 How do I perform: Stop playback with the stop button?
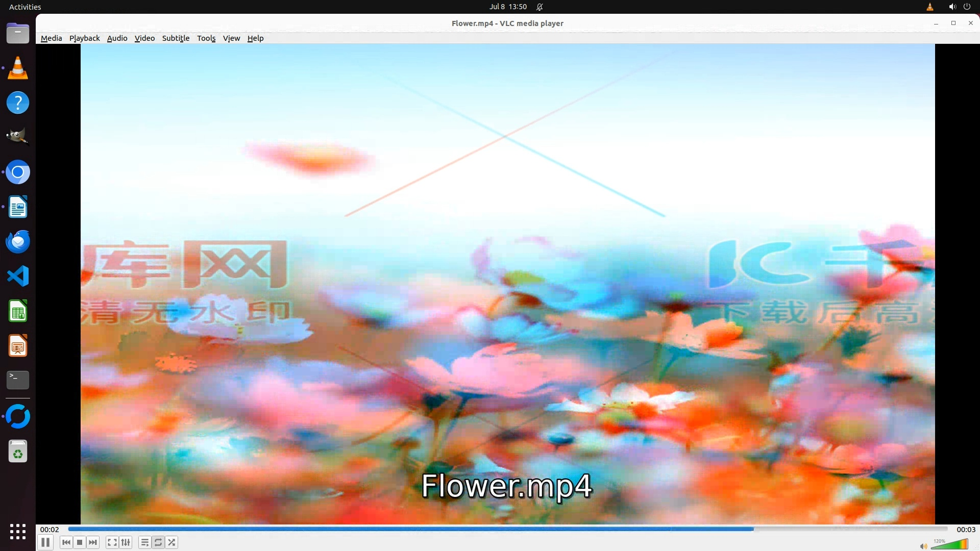point(80,542)
